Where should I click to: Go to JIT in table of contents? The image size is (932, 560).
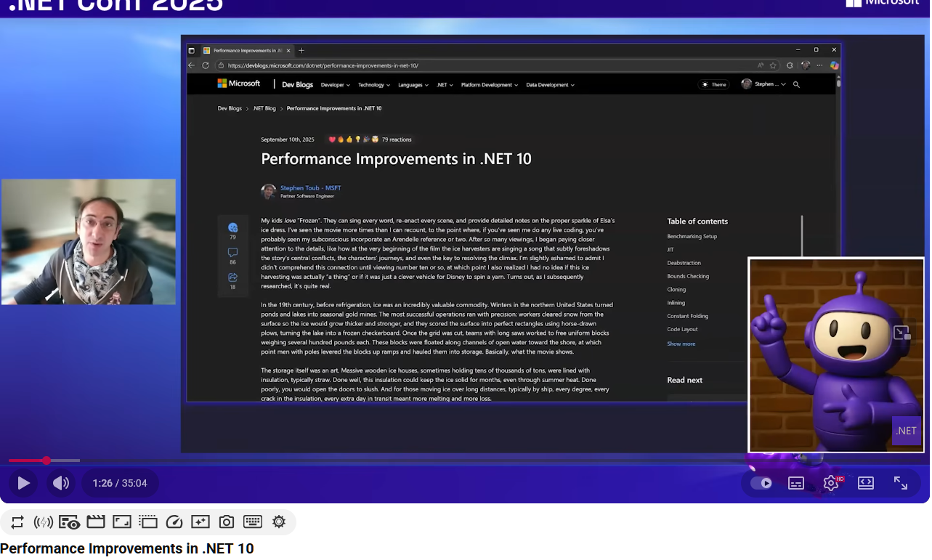click(670, 250)
